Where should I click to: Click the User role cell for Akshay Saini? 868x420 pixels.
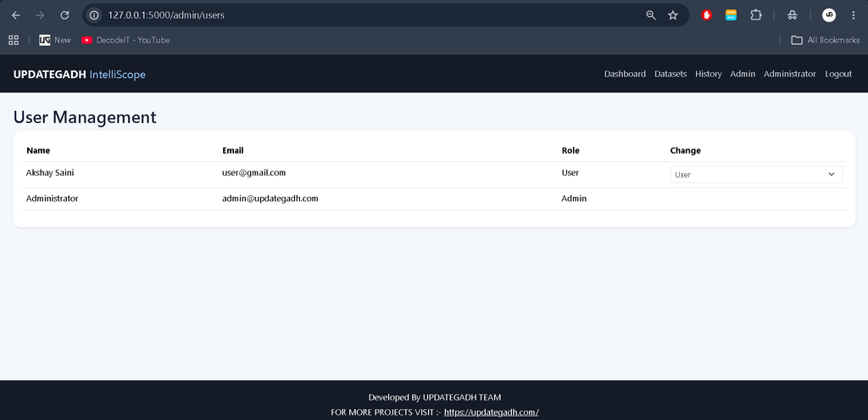570,173
